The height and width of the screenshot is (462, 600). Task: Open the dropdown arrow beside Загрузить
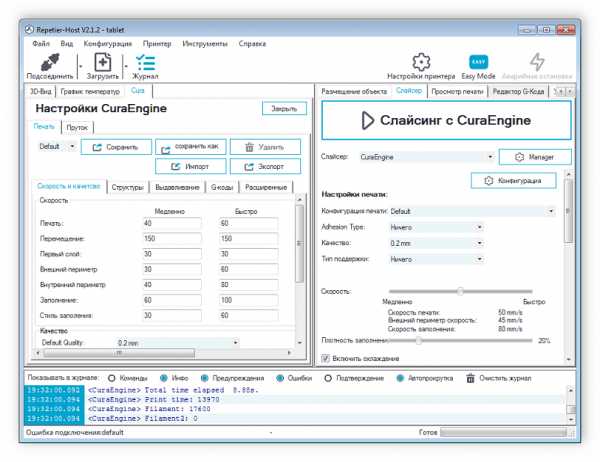tap(126, 66)
